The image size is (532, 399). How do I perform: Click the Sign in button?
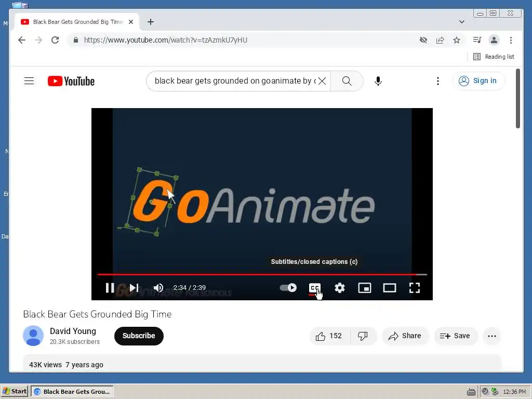[x=478, y=81]
